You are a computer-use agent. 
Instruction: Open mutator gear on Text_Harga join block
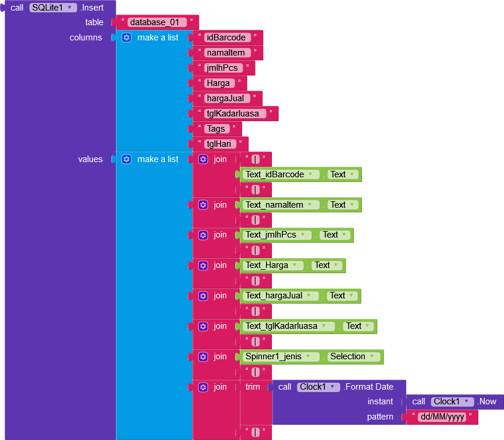click(x=203, y=266)
